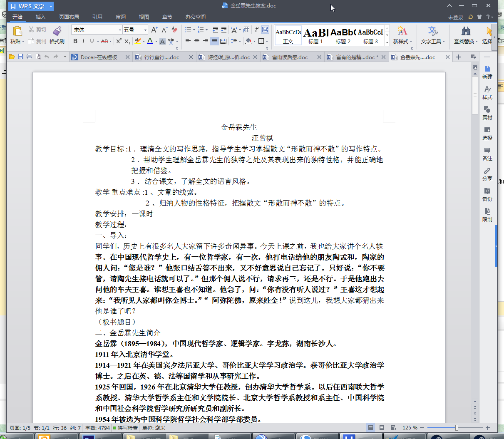Open the 审阅 ribbon tab

pyautogui.click(x=121, y=17)
